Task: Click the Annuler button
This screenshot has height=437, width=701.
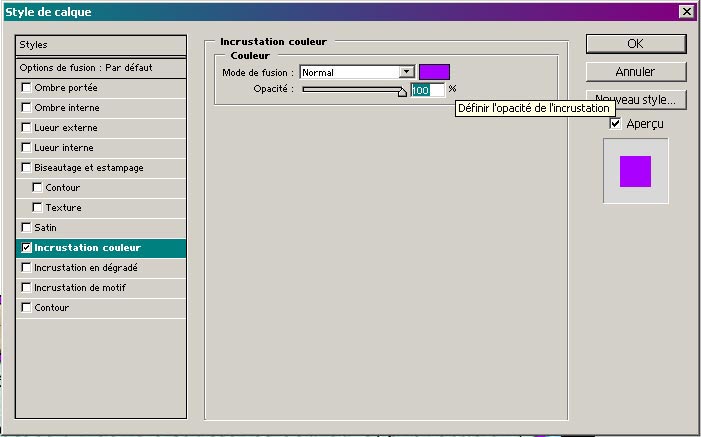Action: point(636,72)
